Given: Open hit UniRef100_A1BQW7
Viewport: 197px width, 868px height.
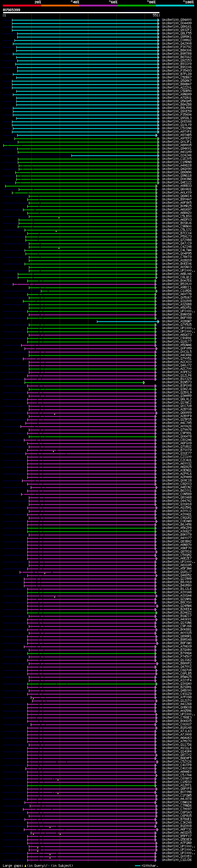Looking at the screenshot, I should (x=177, y=321).
